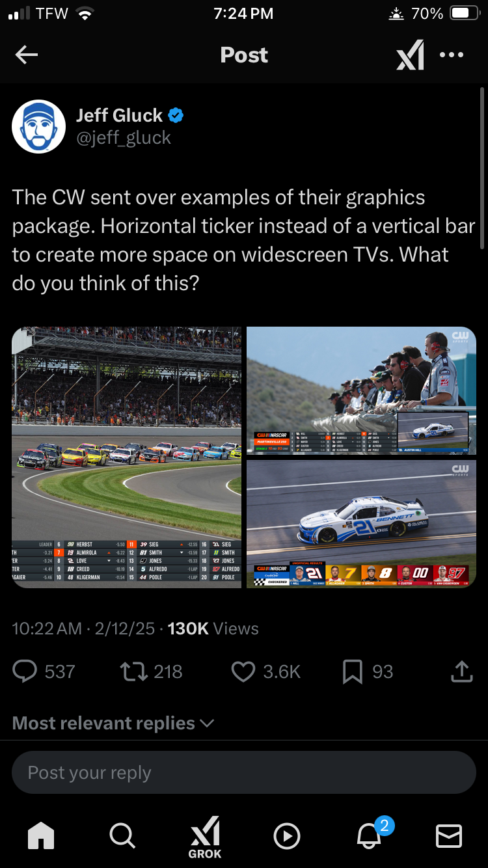Viewport: 488px width, 868px height.
Task: Open the Grok tab in bottom bar
Action: 205,837
